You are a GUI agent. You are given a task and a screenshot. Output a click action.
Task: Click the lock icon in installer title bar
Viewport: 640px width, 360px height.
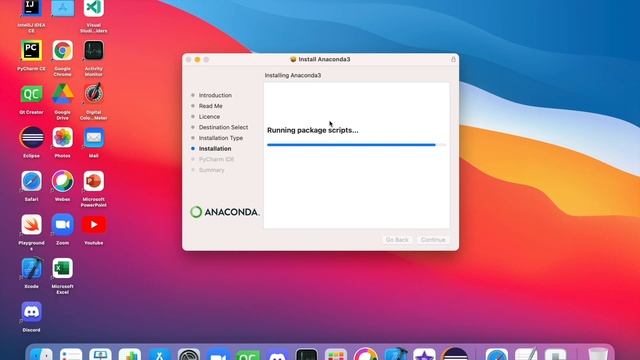453,59
